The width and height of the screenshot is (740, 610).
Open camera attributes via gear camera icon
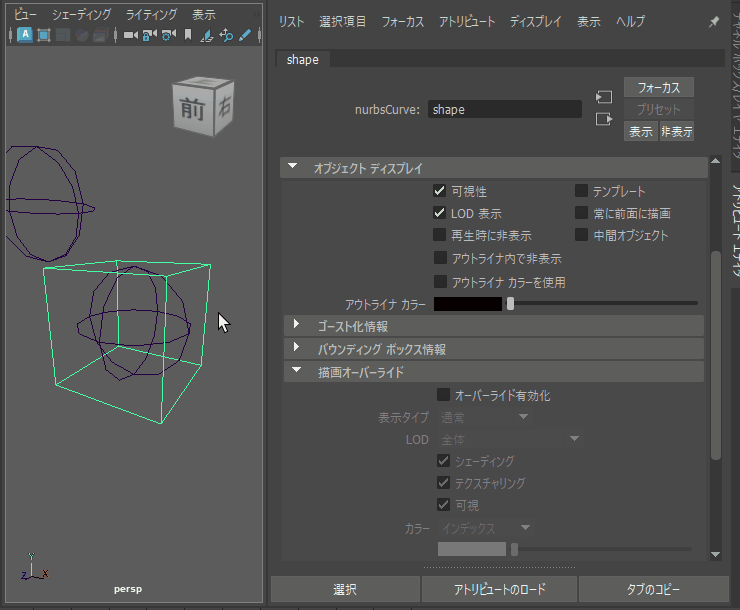167,35
